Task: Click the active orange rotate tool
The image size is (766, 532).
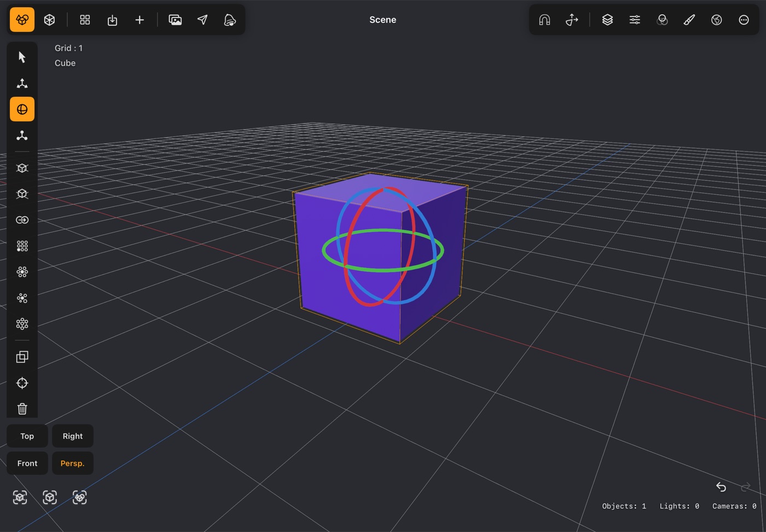Action: pos(22,109)
